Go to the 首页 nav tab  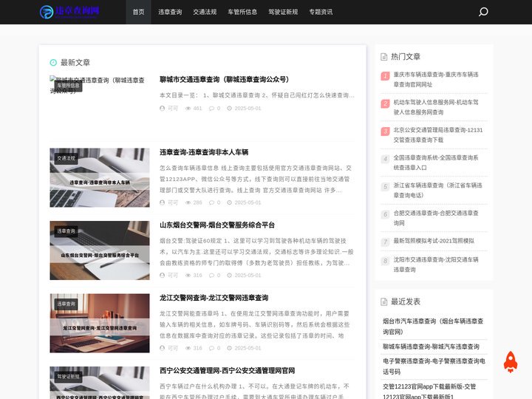pos(138,12)
